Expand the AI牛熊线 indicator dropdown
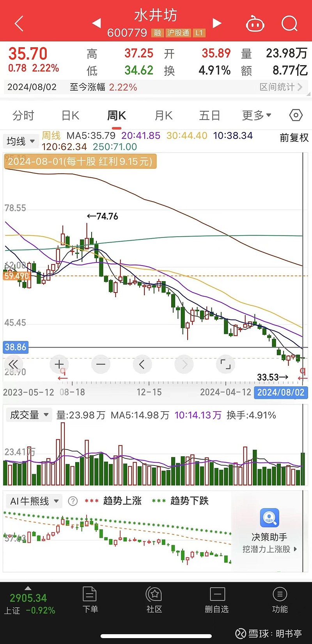312x644 pixels. click(x=34, y=501)
